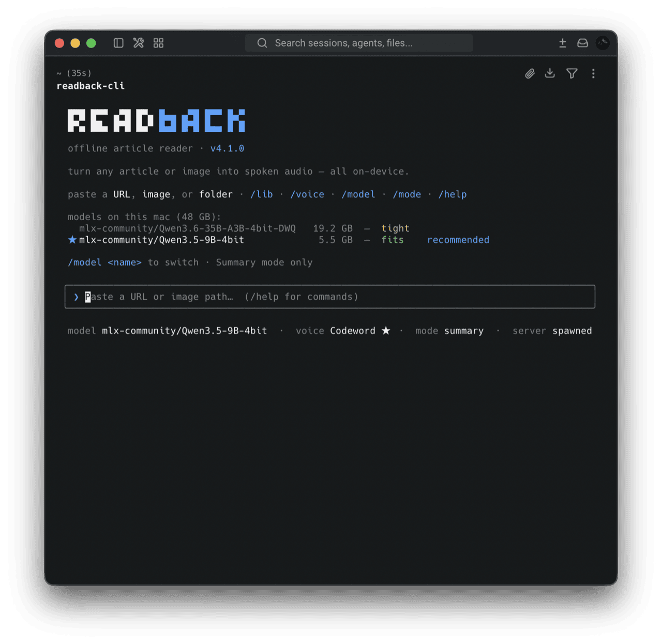The height and width of the screenshot is (644, 662).
Task: Open the grid layout icon
Action: tap(158, 43)
